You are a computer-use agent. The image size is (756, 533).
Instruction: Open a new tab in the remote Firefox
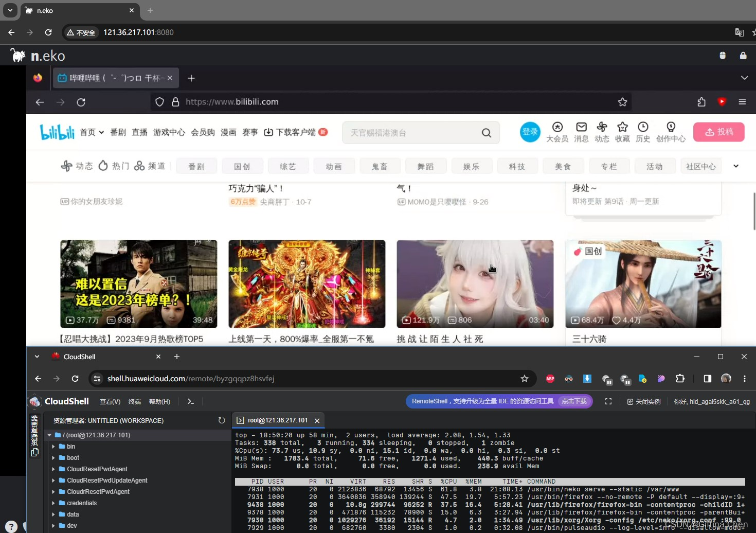(x=191, y=78)
